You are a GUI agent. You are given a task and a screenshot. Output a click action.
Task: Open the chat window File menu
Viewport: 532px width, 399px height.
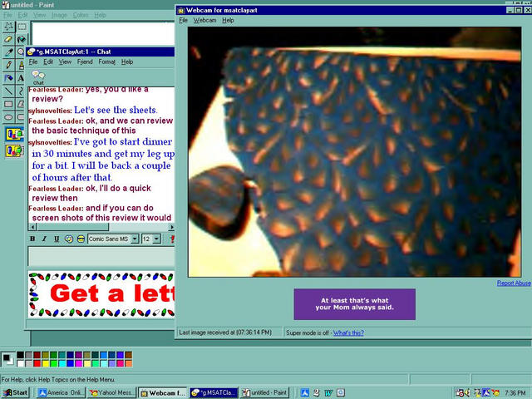pyautogui.click(x=33, y=62)
